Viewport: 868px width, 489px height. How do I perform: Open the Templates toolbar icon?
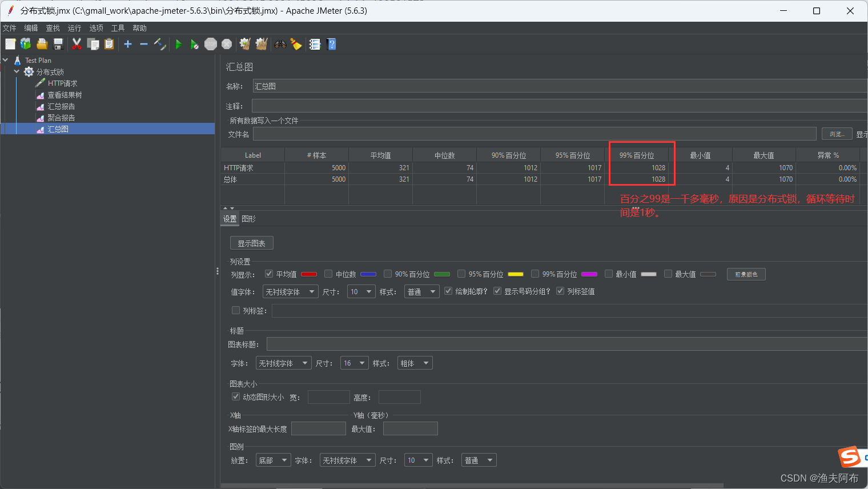point(26,44)
